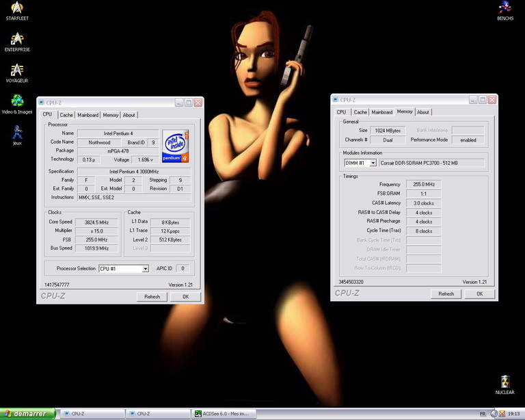Screen dimensions: 525x420
Task: Click the Code Name Northwood field
Action: tap(99, 142)
